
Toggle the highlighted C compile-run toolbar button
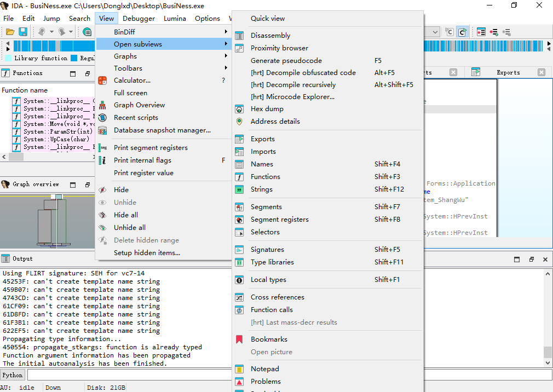pos(462,32)
